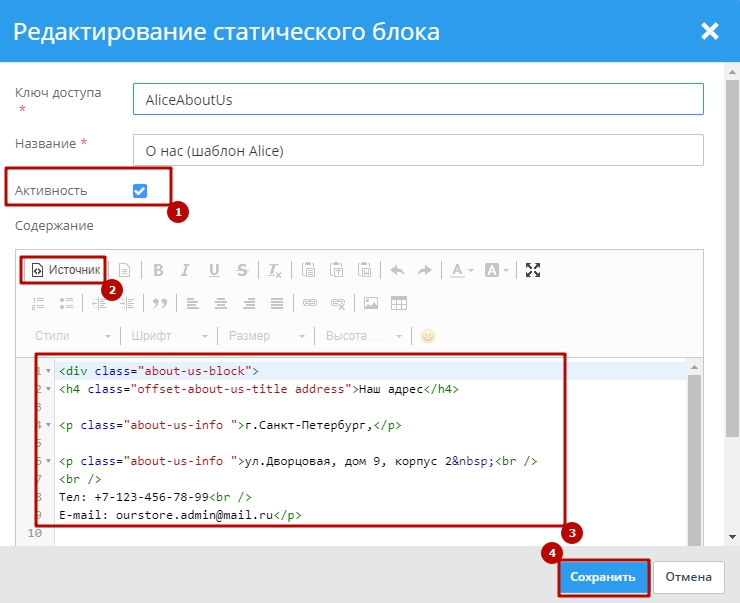Click the block quote icon

point(158,303)
